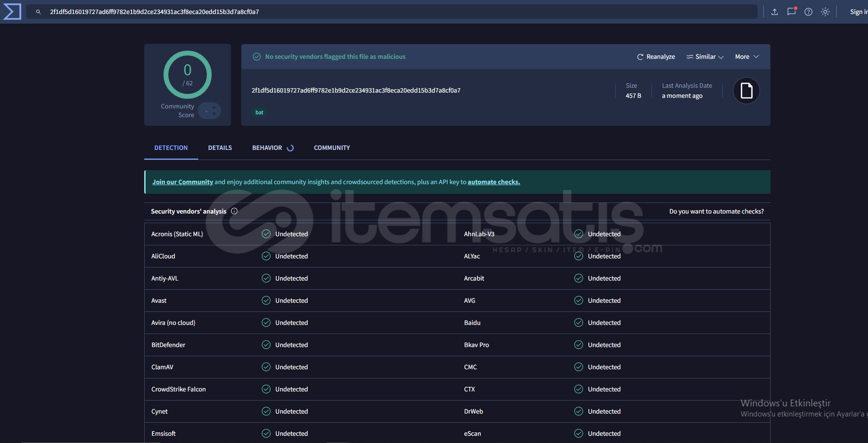Image resolution: width=868 pixels, height=443 pixels.
Task: Click the check icon for CMC
Action: (579, 367)
